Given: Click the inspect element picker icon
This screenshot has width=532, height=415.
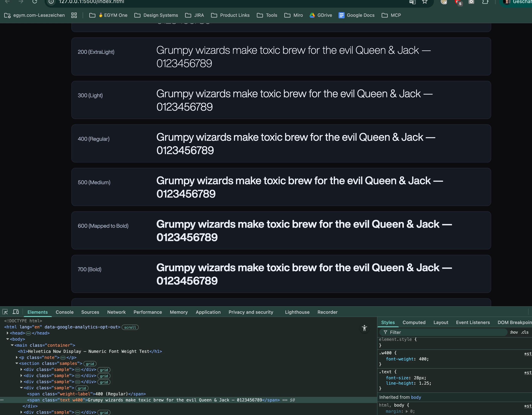Looking at the screenshot, I should click(x=5, y=312).
